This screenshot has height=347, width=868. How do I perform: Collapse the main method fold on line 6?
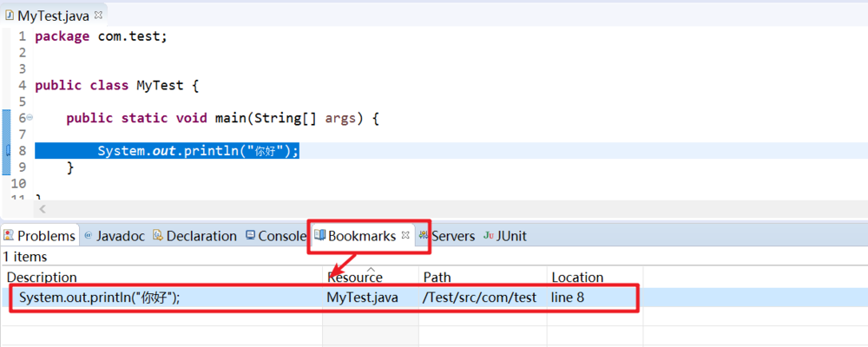point(30,117)
